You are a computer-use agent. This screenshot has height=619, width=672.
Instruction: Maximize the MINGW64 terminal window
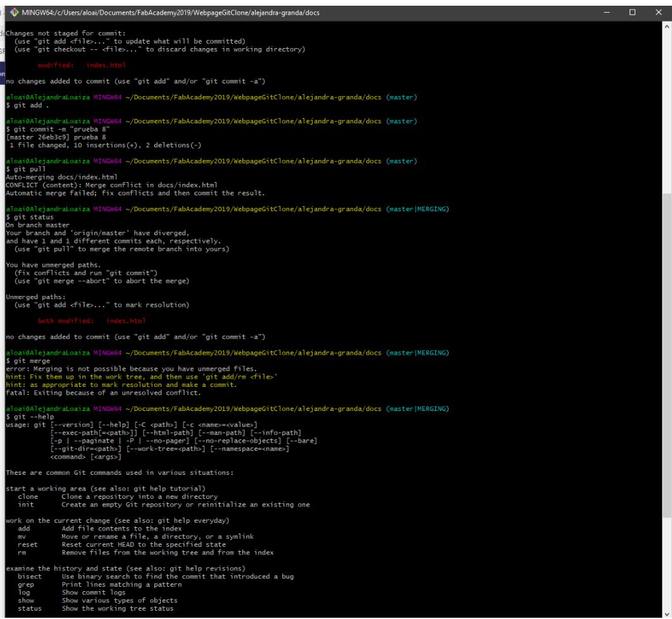[632, 13]
